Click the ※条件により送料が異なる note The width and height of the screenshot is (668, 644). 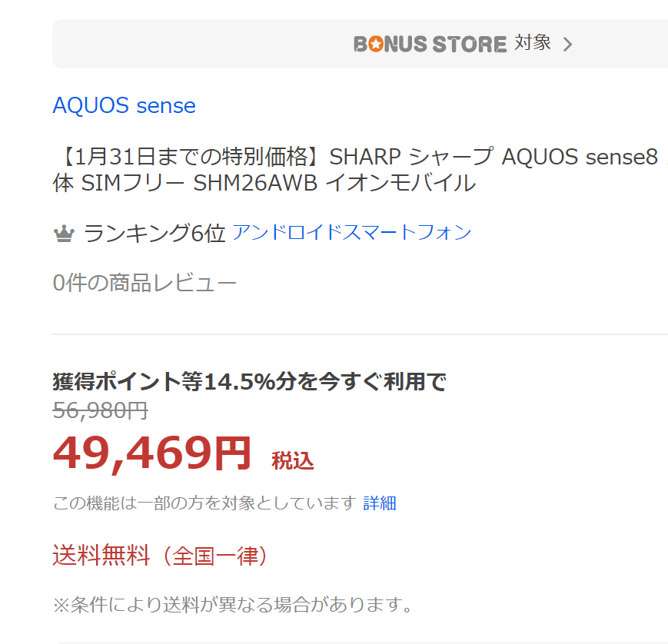tap(233, 605)
